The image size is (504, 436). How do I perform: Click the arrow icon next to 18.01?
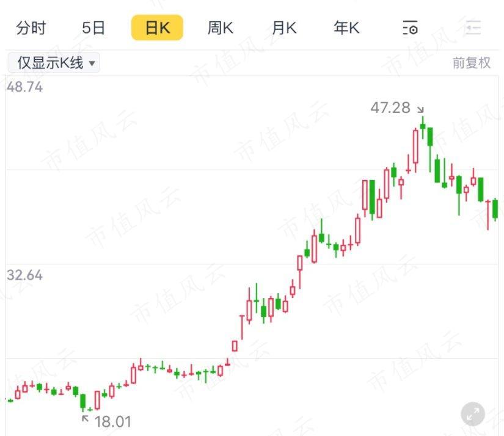(86, 418)
